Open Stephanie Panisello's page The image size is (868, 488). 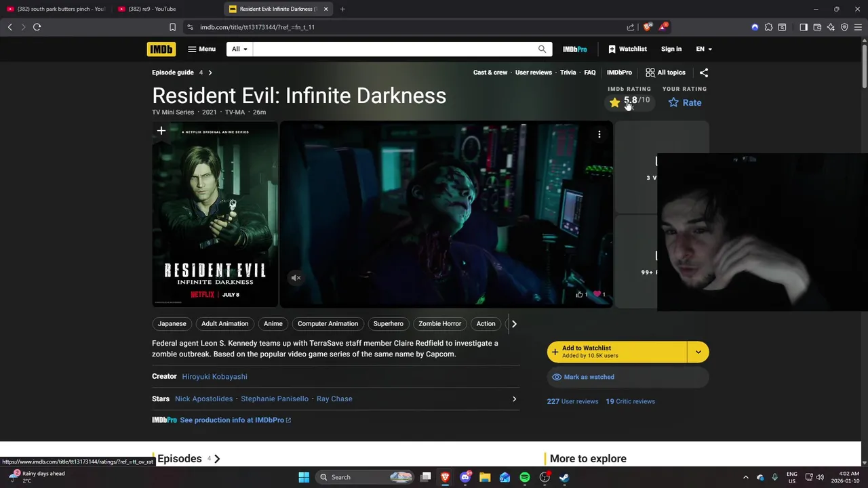pyautogui.click(x=275, y=399)
